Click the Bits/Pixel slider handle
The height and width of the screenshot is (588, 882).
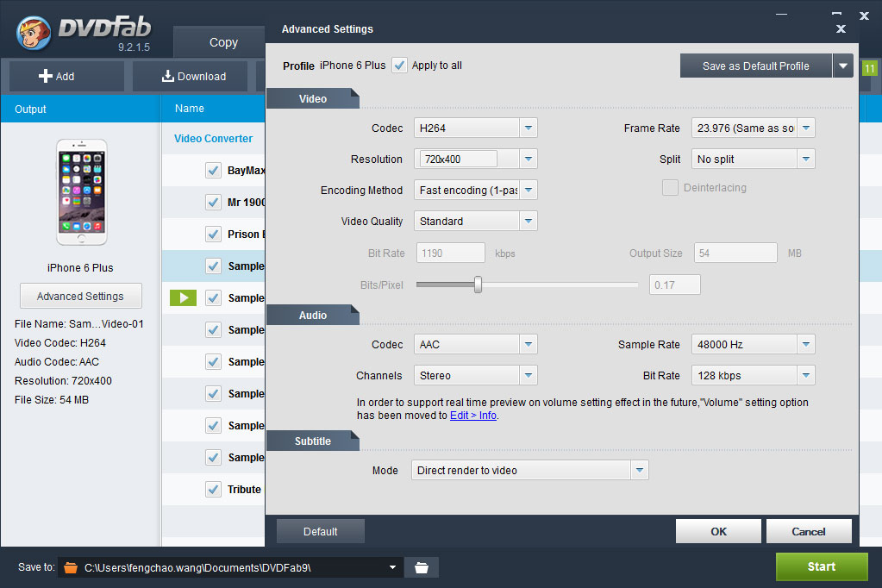pos(478,285)
